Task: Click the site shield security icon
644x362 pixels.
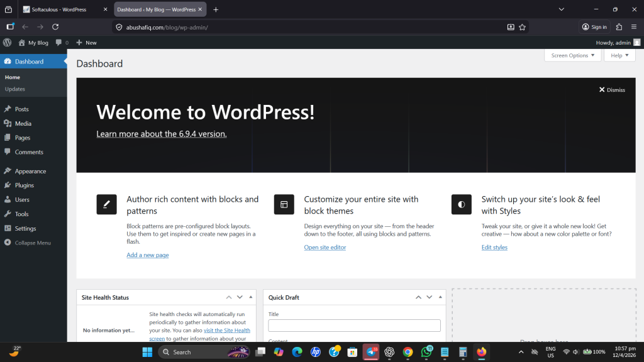Action: point(119,27)
